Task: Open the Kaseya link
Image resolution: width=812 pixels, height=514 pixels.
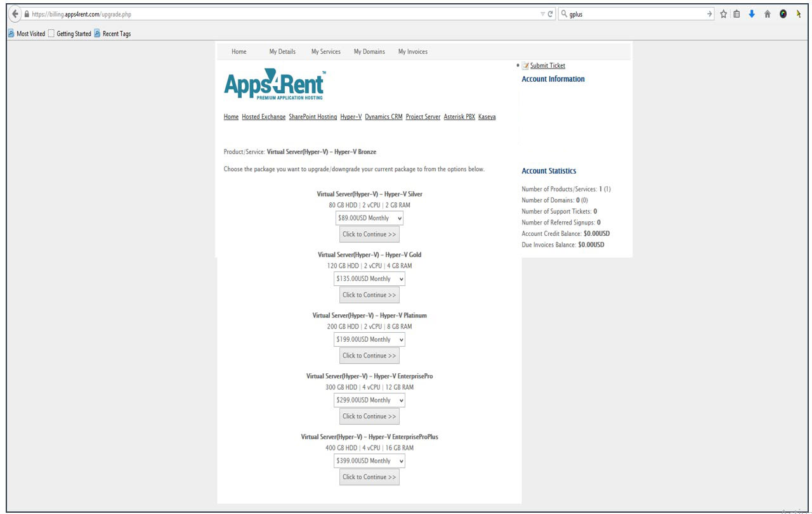Action: [x=487, y=117]
